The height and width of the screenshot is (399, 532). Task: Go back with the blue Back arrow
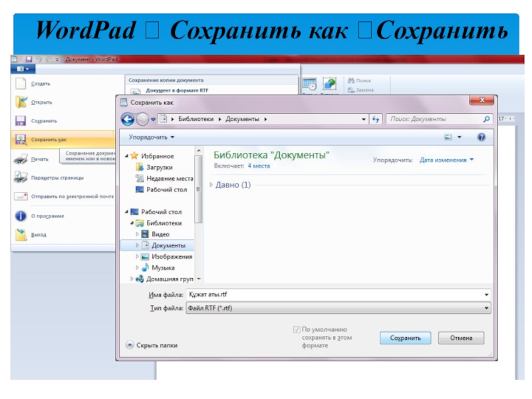click(x=128, y=119)
